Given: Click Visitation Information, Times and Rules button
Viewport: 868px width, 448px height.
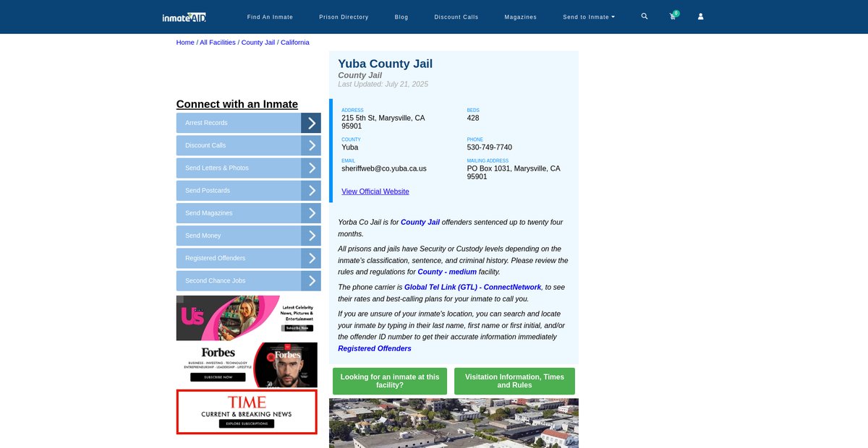Looking at the screenshot, I should (x=514, y=381).
